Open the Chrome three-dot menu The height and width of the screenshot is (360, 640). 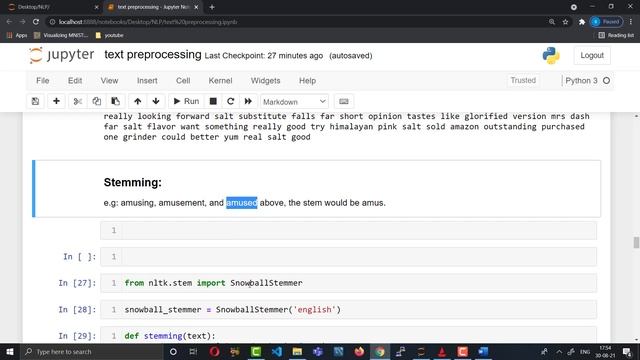click(631, 22)
